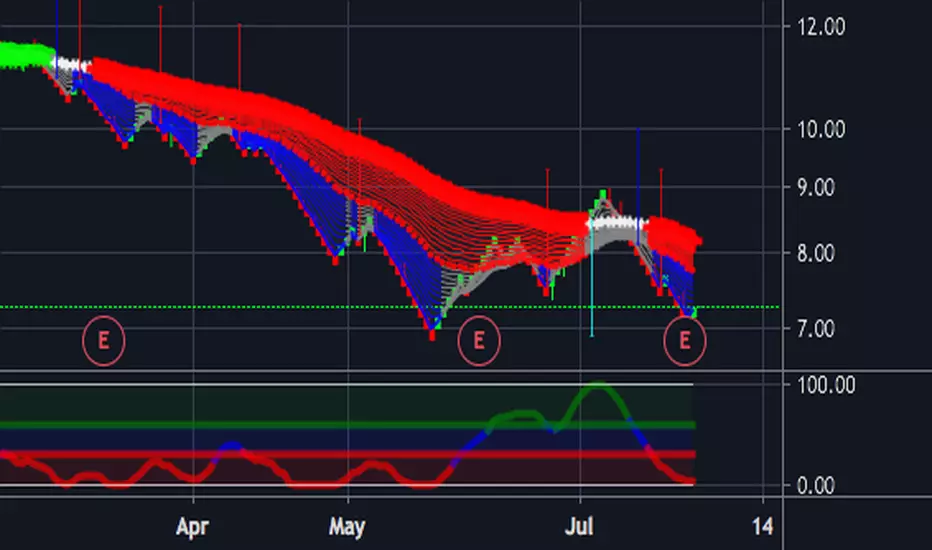The height and width of the screenshot is (550, 932).
Task: Open the earnings marker E in late May
Action: coord(479,341)
